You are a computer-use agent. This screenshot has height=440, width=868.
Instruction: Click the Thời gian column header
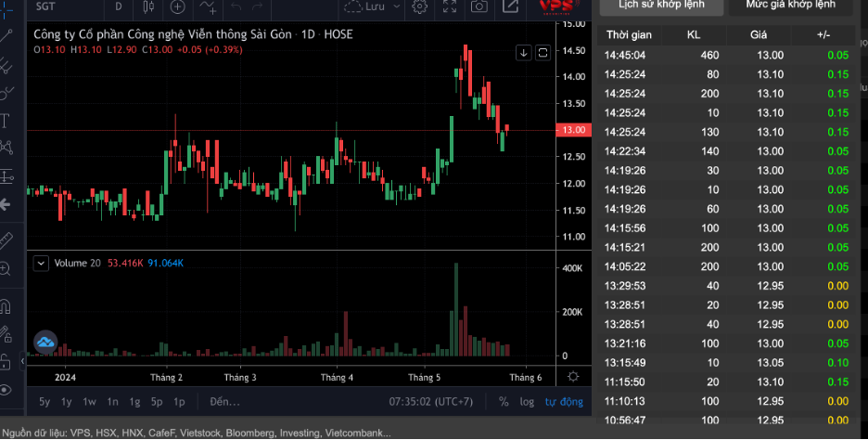click(629, 35)
